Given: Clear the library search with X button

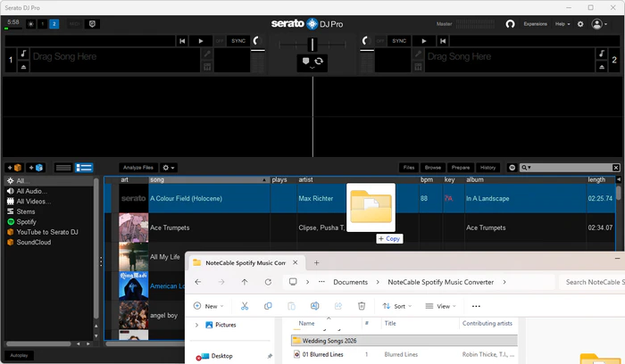Looking at the screenshot, I should click(616, 168).
